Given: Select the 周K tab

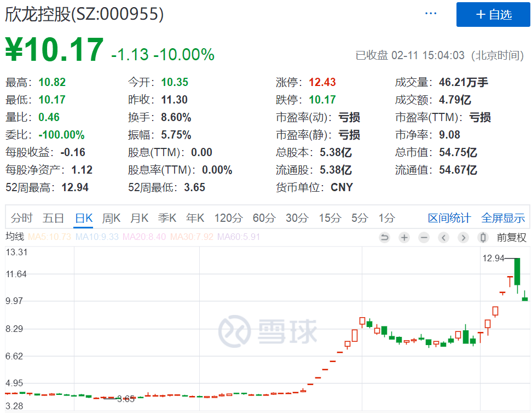Looking at the screenshot, I should click(111, 217).
